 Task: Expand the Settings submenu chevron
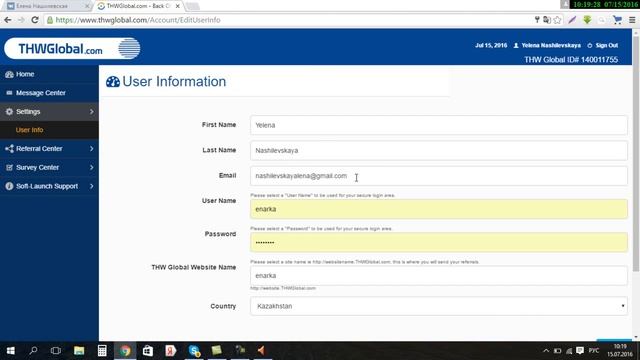[91, 111]
